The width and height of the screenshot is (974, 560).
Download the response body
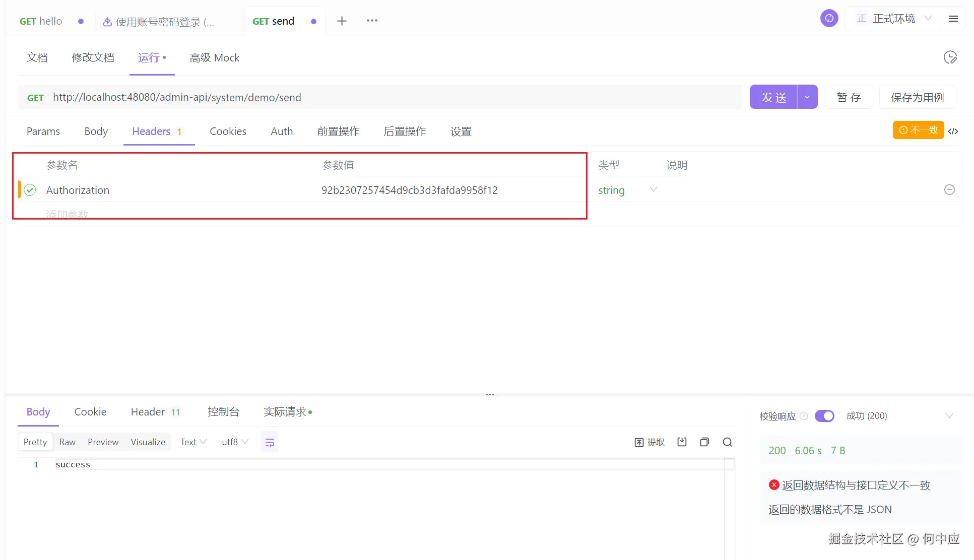tap(682, 442)
